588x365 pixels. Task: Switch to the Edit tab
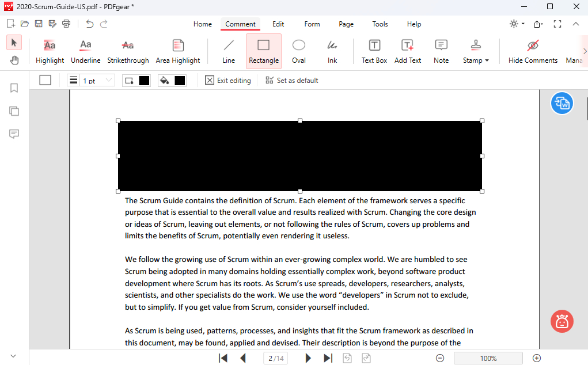pos(278,24)
